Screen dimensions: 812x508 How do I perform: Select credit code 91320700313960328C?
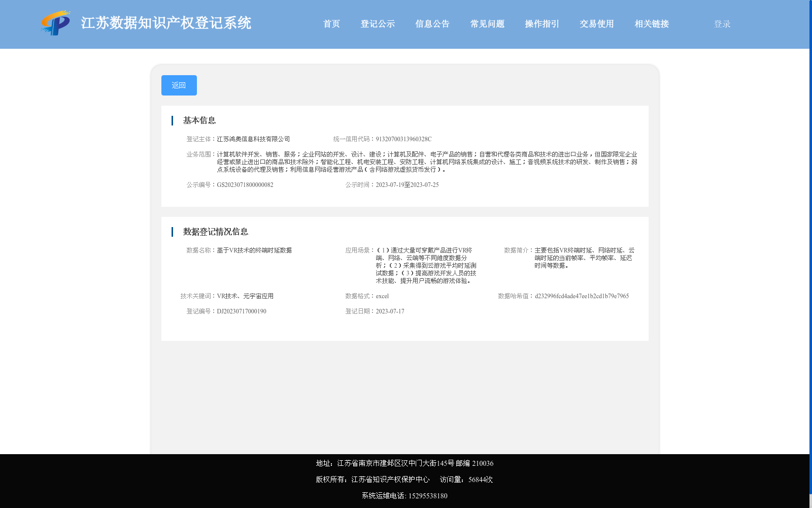[403, 139]
